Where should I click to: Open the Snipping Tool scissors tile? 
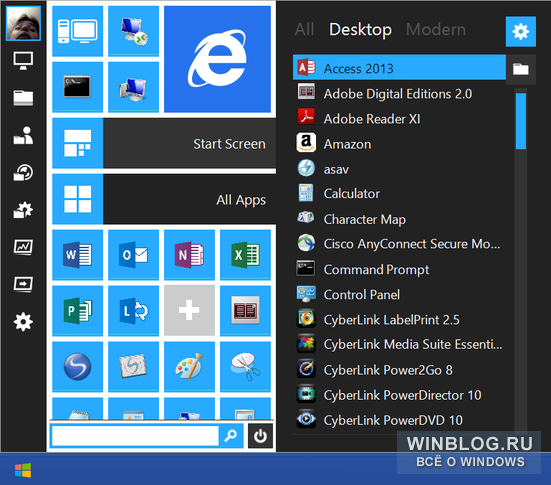click(x=245, y=367)
